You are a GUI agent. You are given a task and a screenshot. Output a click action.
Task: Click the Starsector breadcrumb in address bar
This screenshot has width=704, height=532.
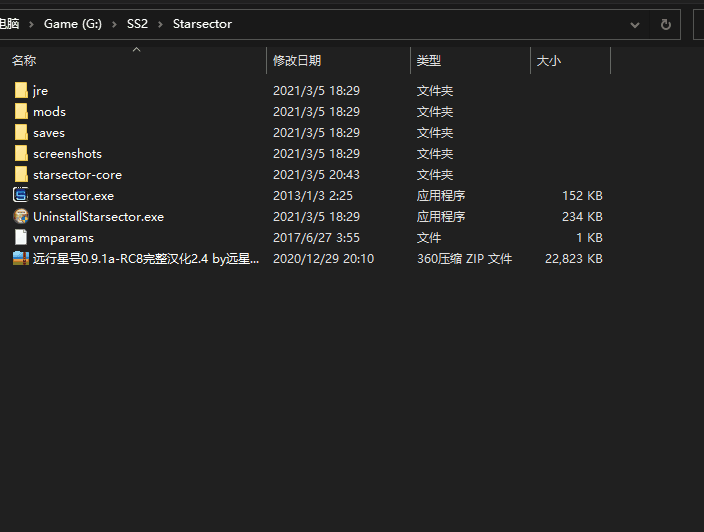[202, 24]
